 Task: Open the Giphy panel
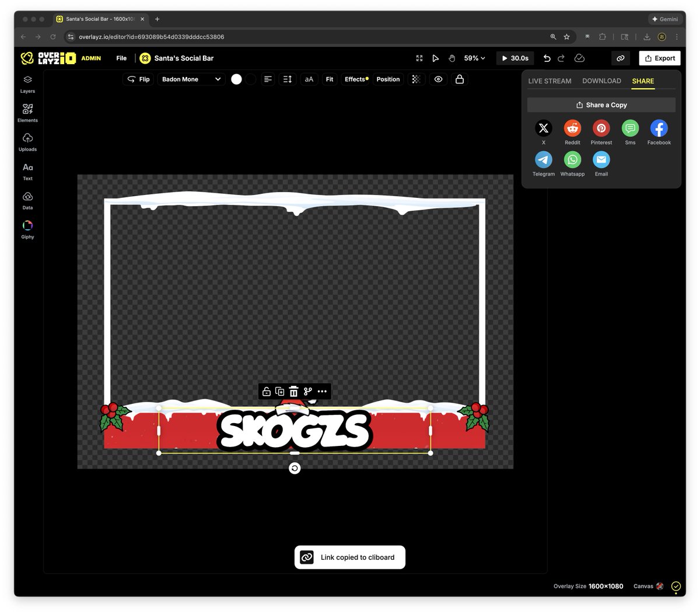point(27,228)
